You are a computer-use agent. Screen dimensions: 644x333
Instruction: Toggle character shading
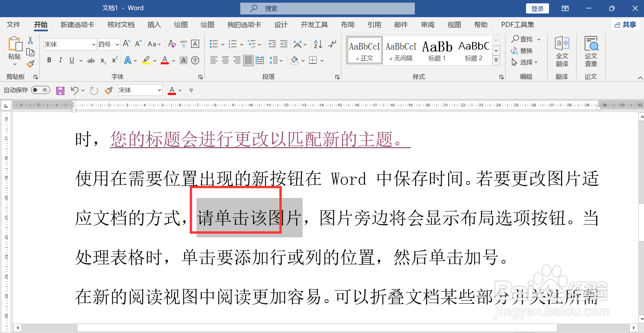[184, 60]
